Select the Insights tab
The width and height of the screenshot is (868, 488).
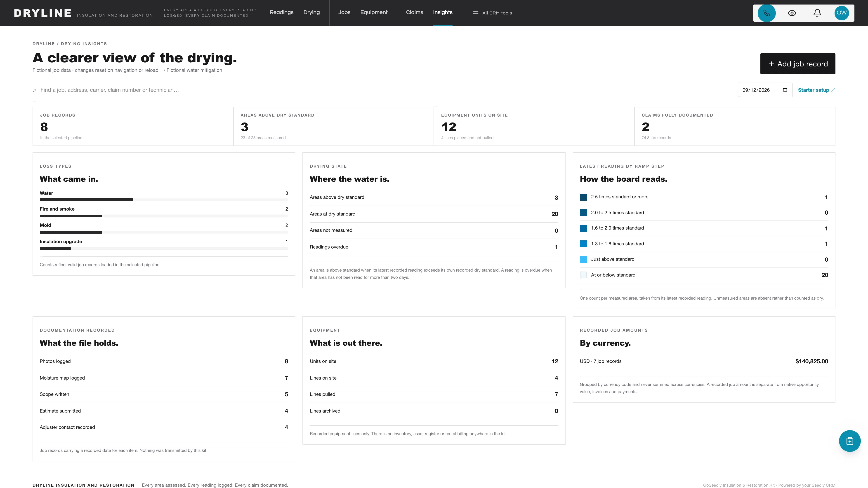[x=442, y=12]
